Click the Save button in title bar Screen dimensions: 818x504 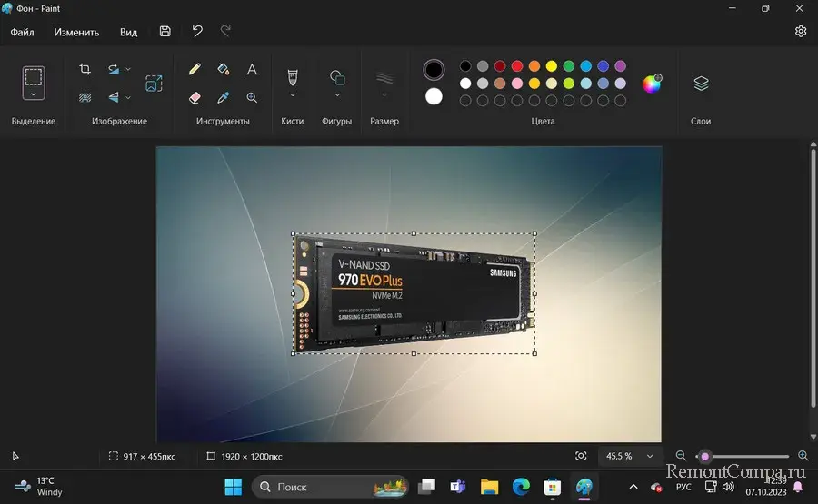pyautogui.click(x=165, y=32)
